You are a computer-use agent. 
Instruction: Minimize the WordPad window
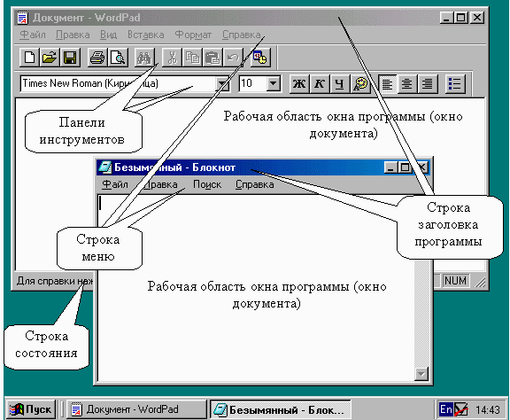pyautogui.click(x=447, y=18)
